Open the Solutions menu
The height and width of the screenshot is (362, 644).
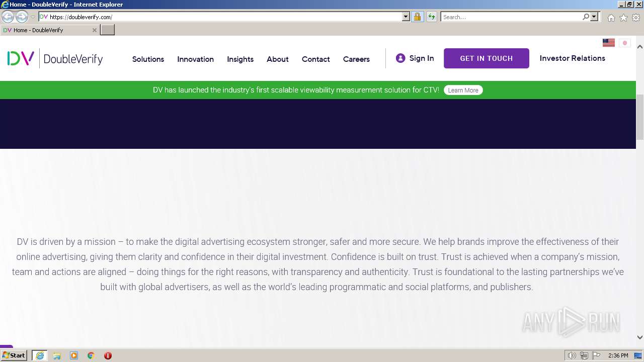148,59
